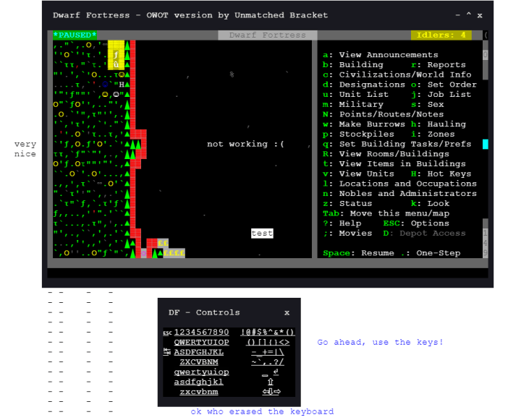
Task: Click the green *PAUSED* indicator
Action: coord(75,35)
